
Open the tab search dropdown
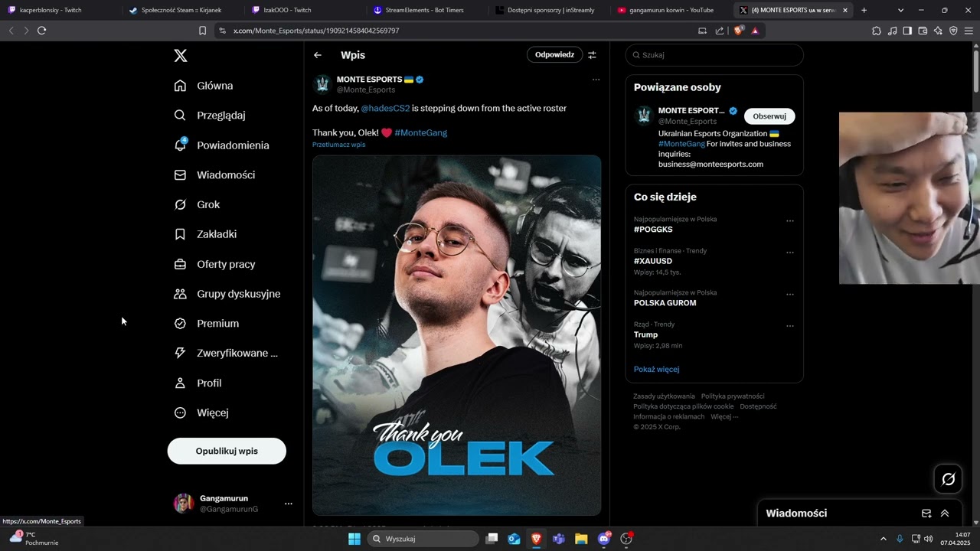coord(900,10)
